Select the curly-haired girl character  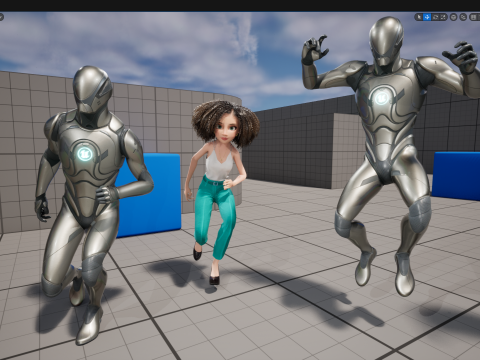click(220, 187)
